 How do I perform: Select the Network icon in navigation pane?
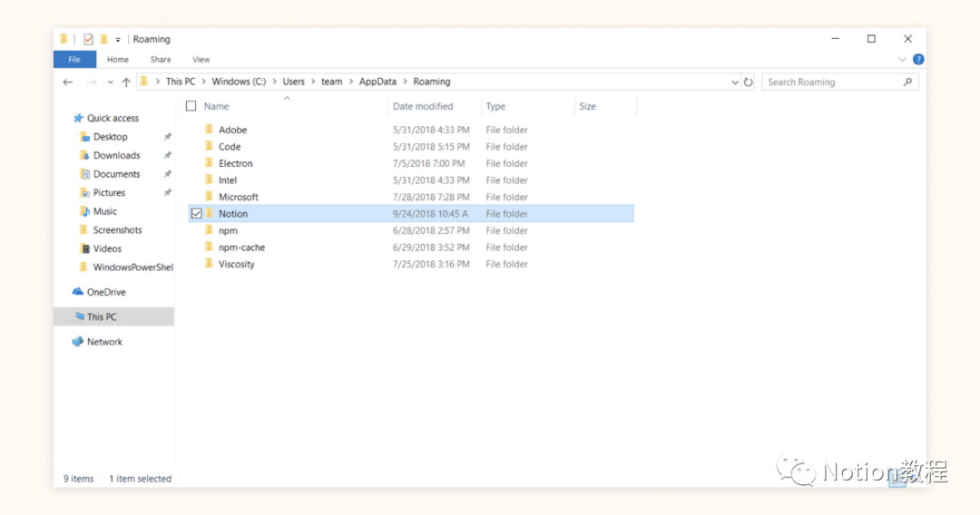click(78, 342)
